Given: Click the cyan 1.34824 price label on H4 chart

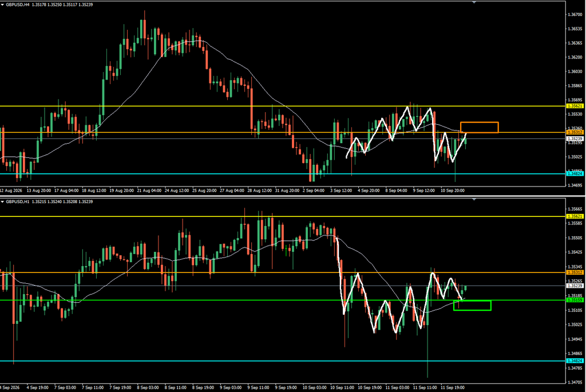Looking at the screenshot, I should click(x=575, y=174).
